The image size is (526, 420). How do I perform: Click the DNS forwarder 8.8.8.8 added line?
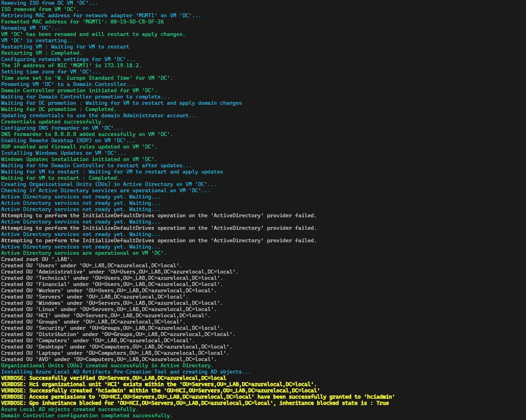[87, 134]
